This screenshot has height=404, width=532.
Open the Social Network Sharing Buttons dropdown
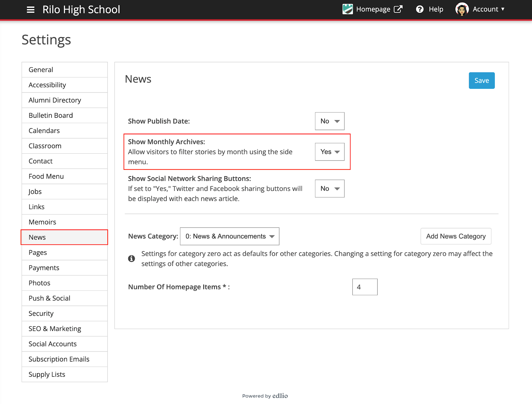(330, 189)
